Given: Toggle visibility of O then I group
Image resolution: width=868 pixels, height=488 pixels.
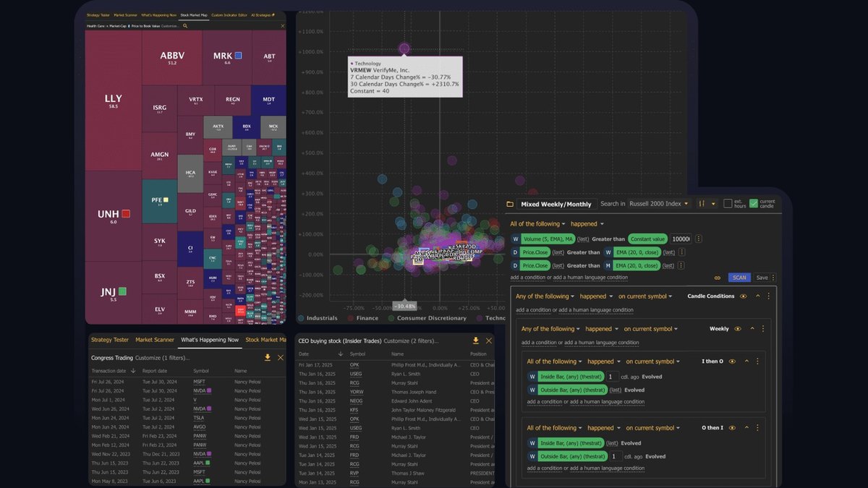Looking at the screenshot, I should [732, 428].
